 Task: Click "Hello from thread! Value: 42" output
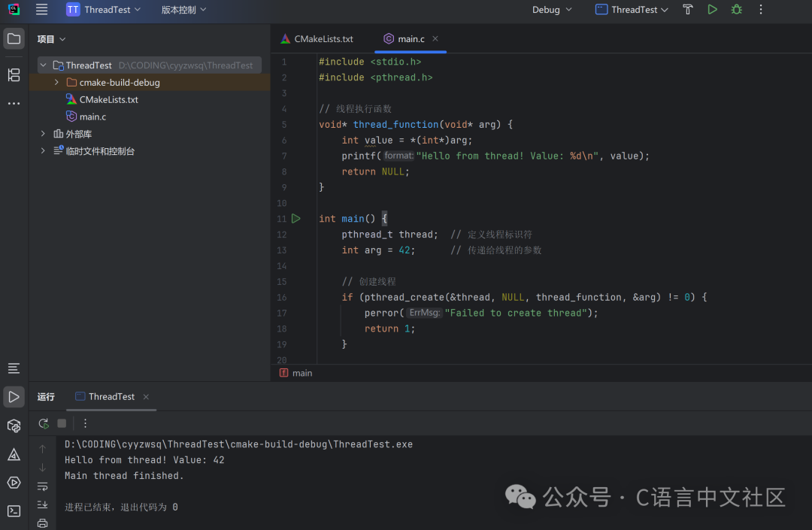click(144, 459)
